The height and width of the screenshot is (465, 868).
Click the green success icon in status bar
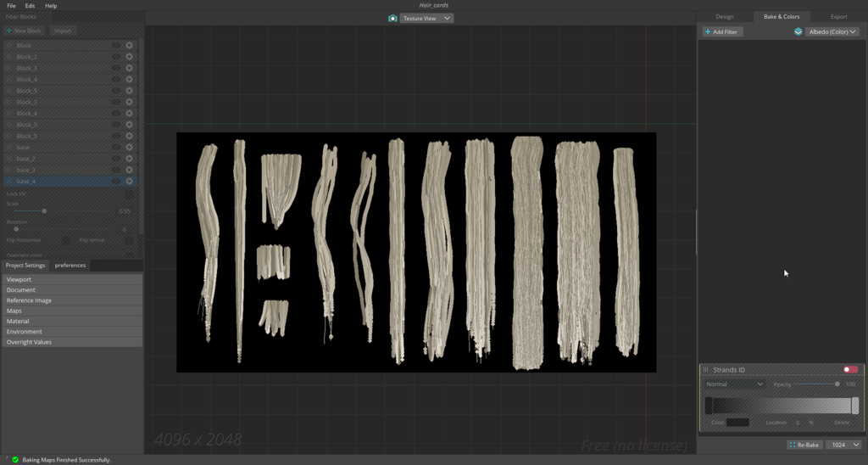pos(15,460)
